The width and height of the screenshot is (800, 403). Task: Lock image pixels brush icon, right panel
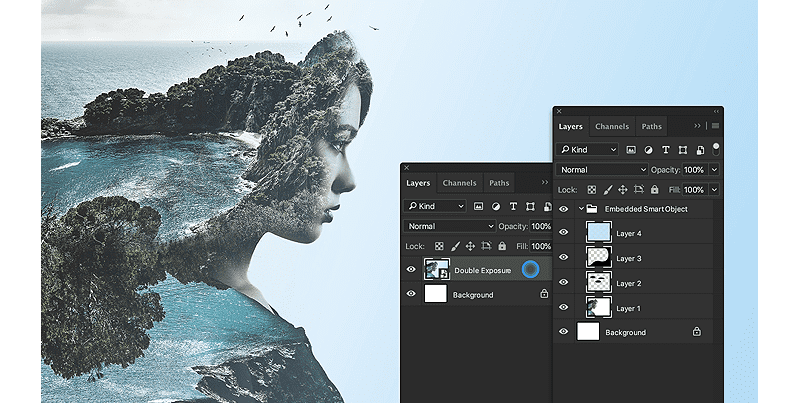pos(608,190)
